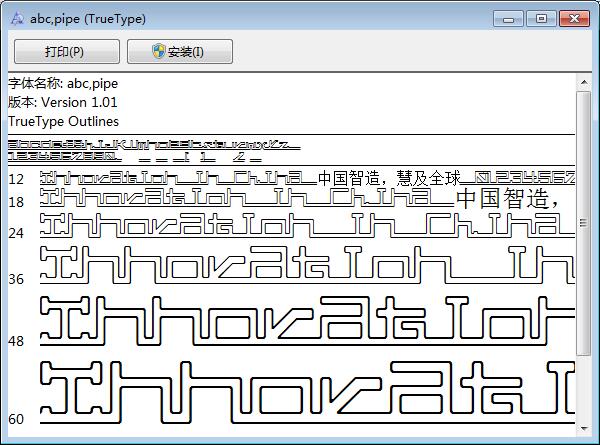This screenshot has height=445, width=600.
Task: Click the text TrueType Outlines
Action: point(64,121)
